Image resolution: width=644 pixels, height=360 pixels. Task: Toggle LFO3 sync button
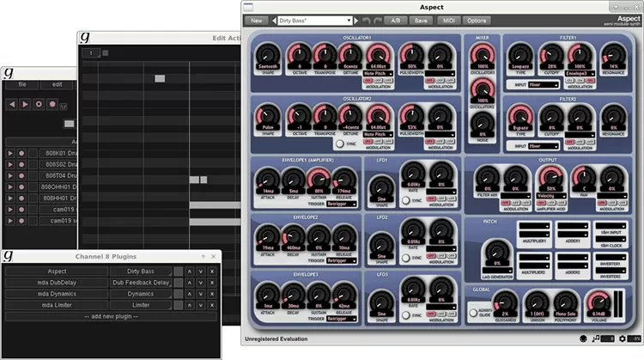pos(406,315)
